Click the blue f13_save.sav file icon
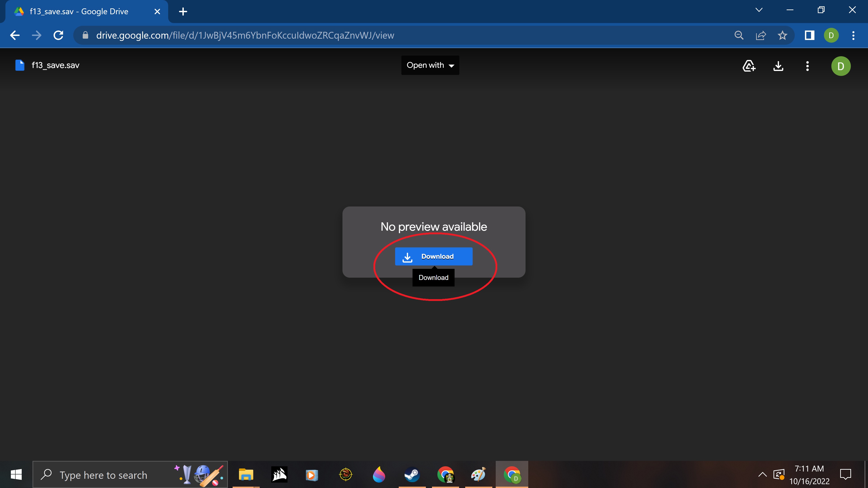The width and height of the screenshot is (868, 488). tap(20, 65)
